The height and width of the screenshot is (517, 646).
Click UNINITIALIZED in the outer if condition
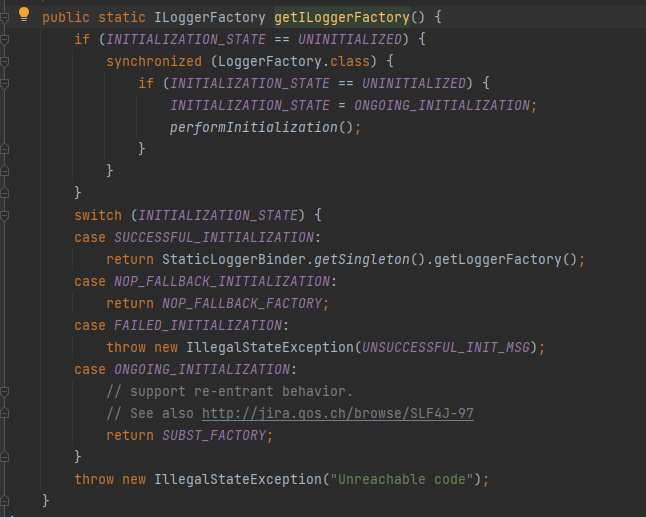350,39
